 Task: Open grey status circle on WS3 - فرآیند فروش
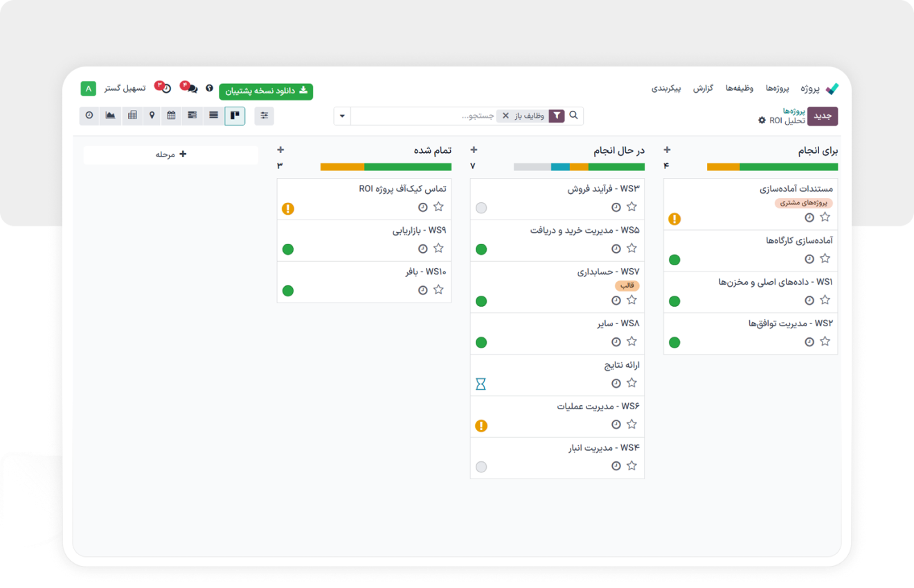(x=481, y=208)
